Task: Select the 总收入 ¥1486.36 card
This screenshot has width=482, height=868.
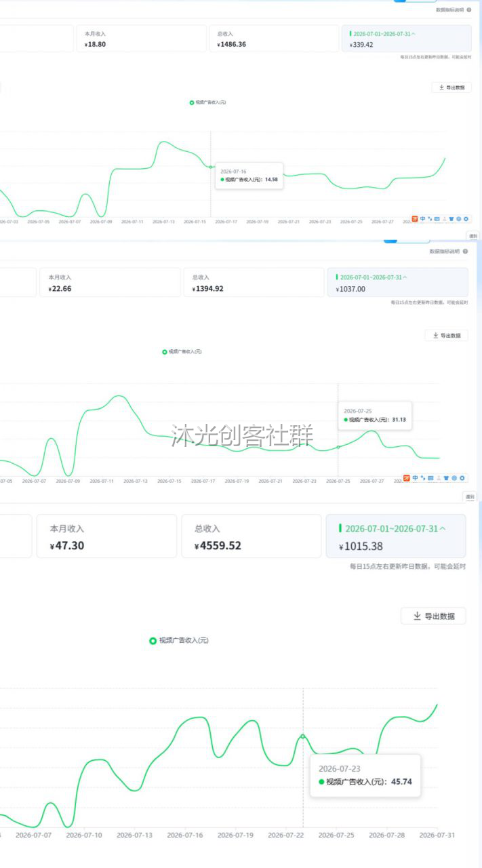Action: (x=273, y=39)
